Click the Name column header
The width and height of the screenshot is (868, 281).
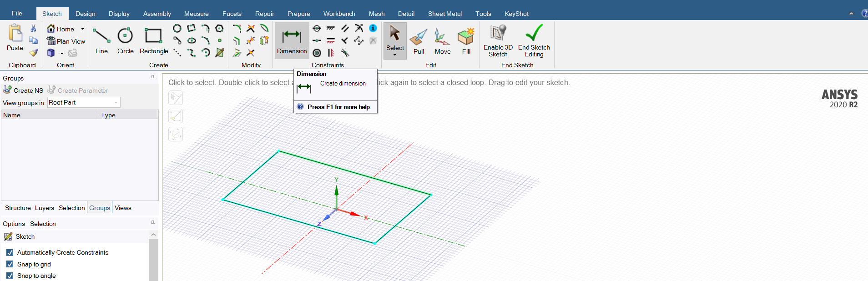(x=50, y=115)
